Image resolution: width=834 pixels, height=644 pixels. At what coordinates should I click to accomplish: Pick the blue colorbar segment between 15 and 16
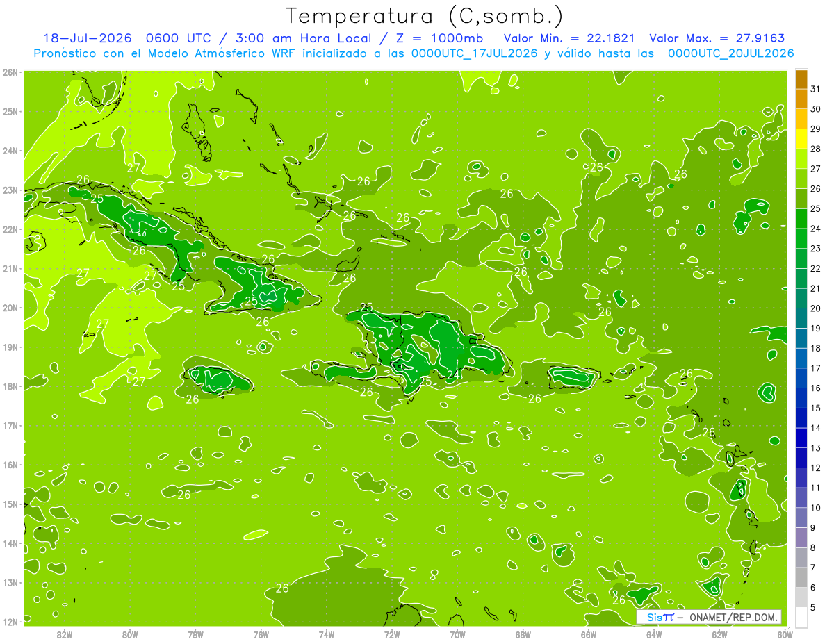[801, 398]
